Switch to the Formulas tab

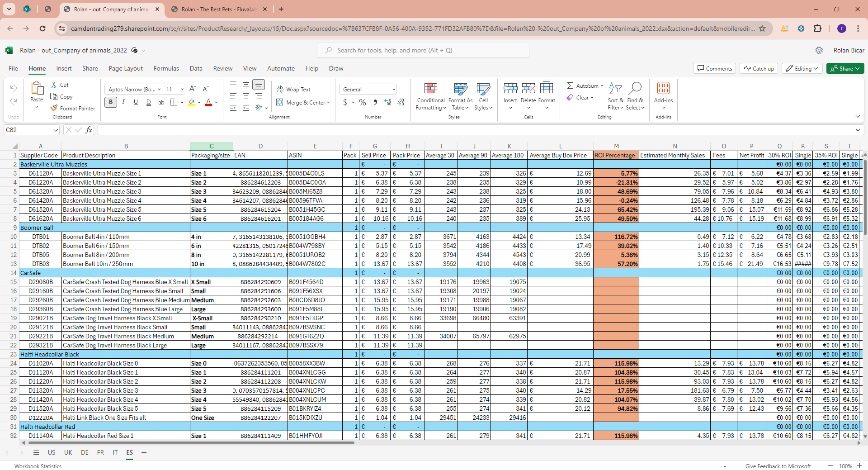pyautogui.click(x=166, y=68)
